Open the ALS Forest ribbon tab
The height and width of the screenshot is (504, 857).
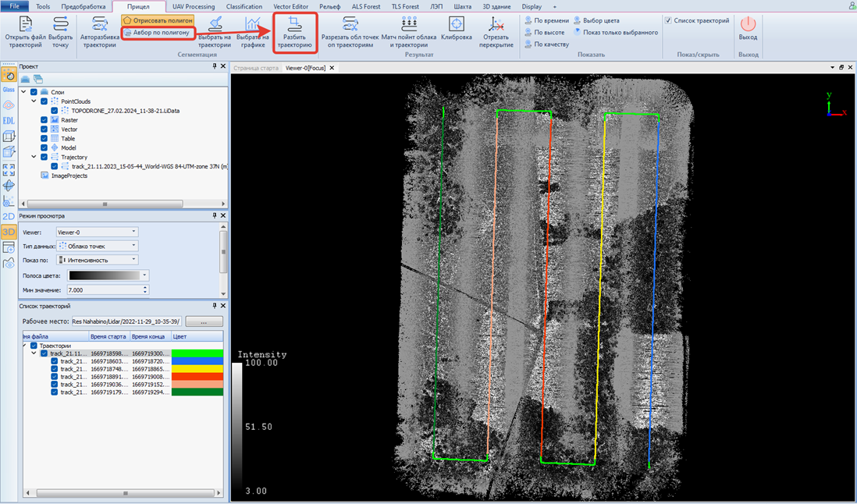click(x=365, y=6)
